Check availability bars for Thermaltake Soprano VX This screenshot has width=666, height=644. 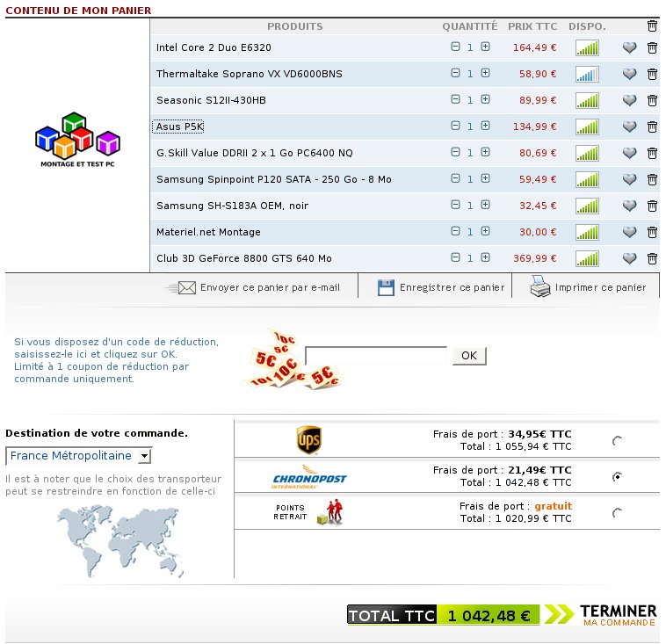[588, 75]
